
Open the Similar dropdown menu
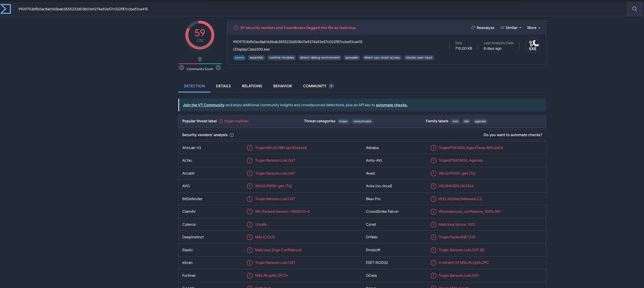[511, 28]
